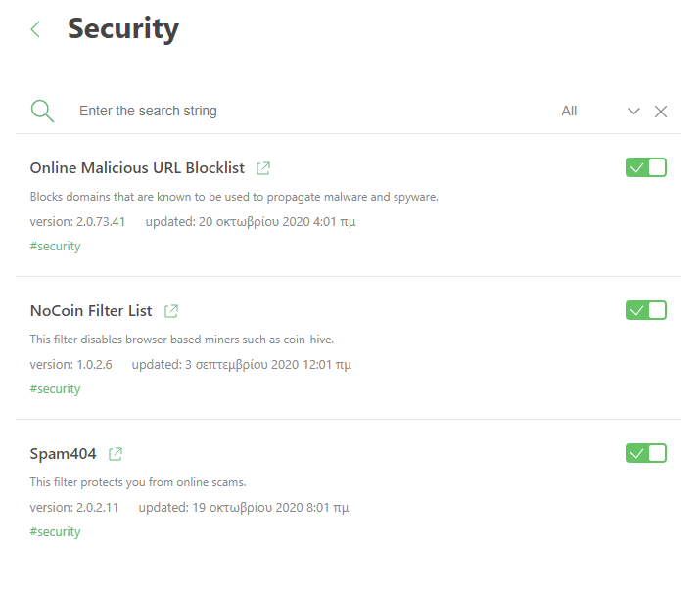Screen dimensions: 700x589
Task: Click the green search magnifier icon
Action: tap(42, 111)
